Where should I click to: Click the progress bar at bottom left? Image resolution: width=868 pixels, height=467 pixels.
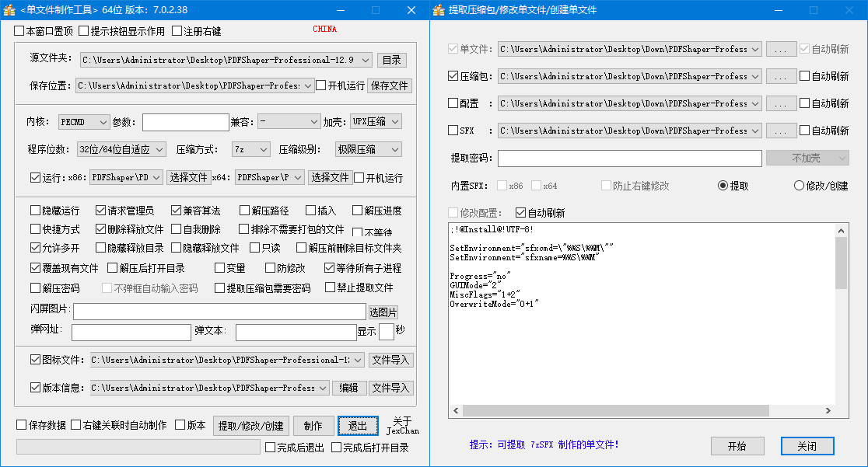(x=138, y=447)
